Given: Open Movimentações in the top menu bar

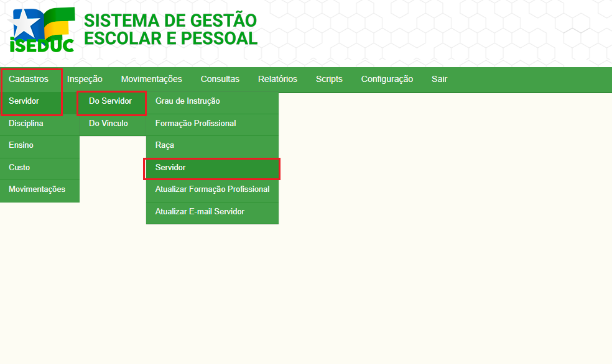Looking at the screenshot, I should point(151,79).
